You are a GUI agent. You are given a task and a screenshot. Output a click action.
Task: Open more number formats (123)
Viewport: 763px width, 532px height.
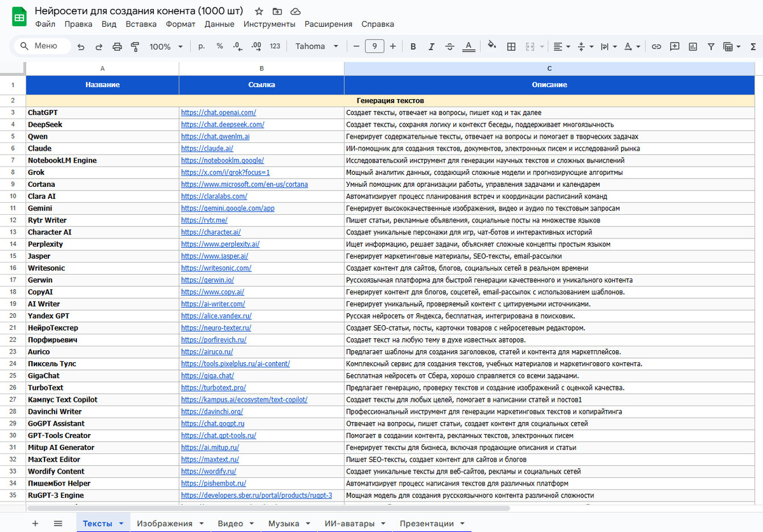click(275, 46)
